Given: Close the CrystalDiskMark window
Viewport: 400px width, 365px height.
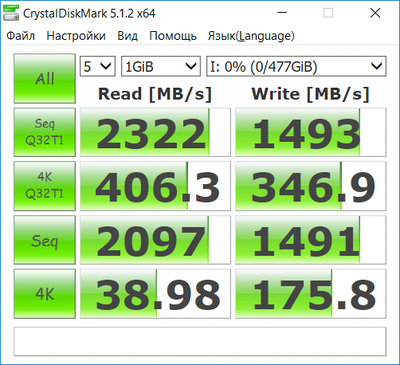Looking at the screenshot, I should pyautogui.click(x=375, y=13).
